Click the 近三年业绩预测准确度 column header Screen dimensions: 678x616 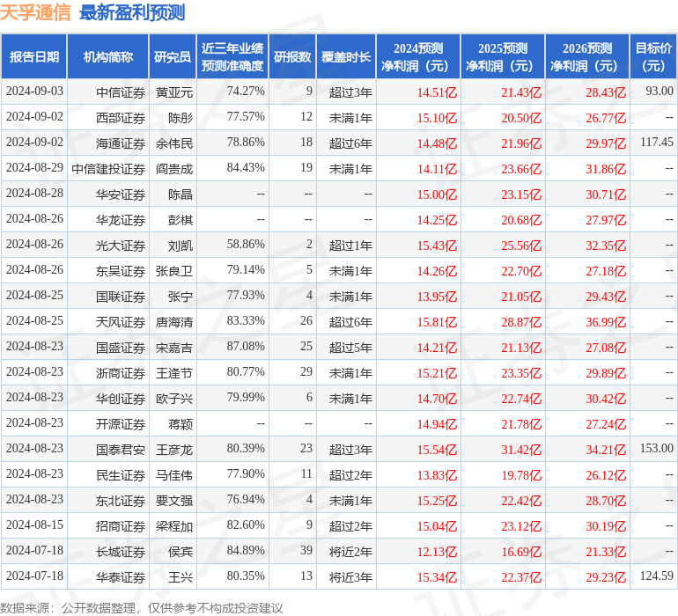point(232,56)
